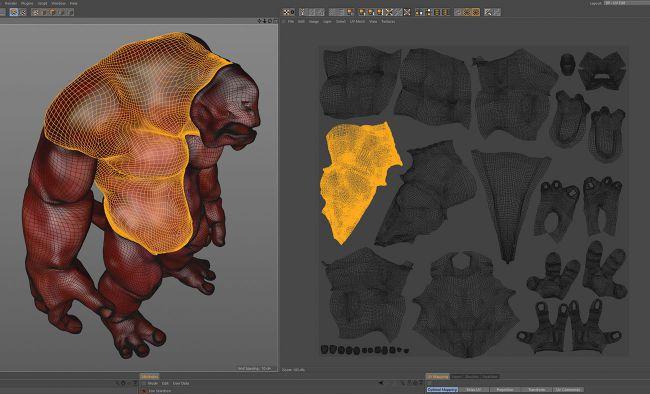Click the rightmost highlighted orange icon in the UV toolbar
The height and width of the screenshot is (394, 650).
[476, 12]
